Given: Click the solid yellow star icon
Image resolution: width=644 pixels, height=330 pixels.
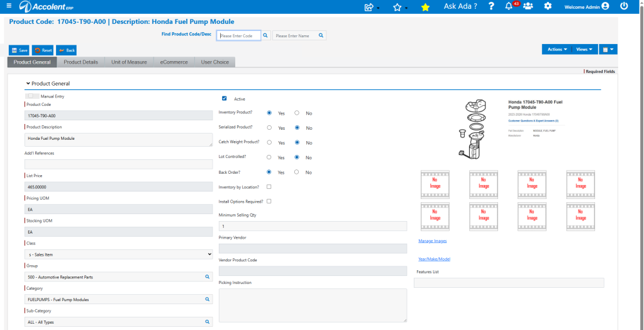Looking at the screenshot, I should (425, 7).
